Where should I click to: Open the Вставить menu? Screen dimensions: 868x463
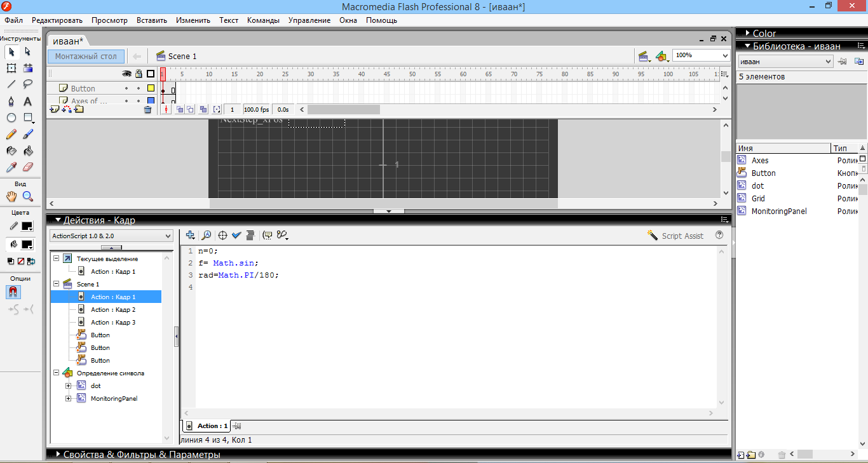(x=152, y=20)
